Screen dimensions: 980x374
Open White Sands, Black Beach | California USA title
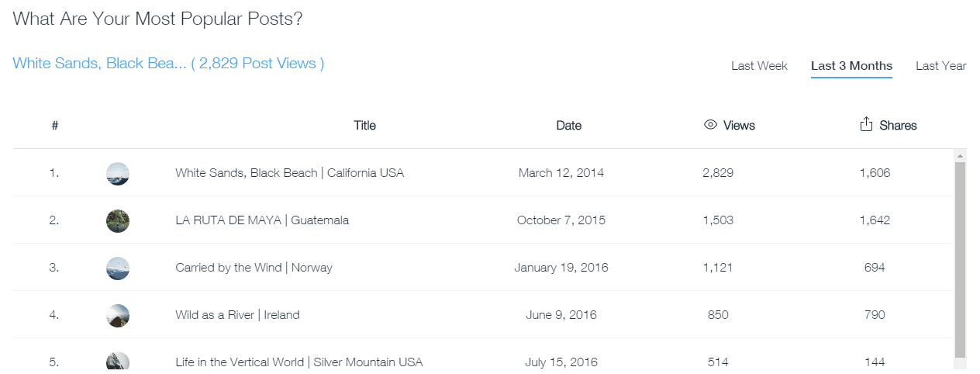click(x=289, y=173)
